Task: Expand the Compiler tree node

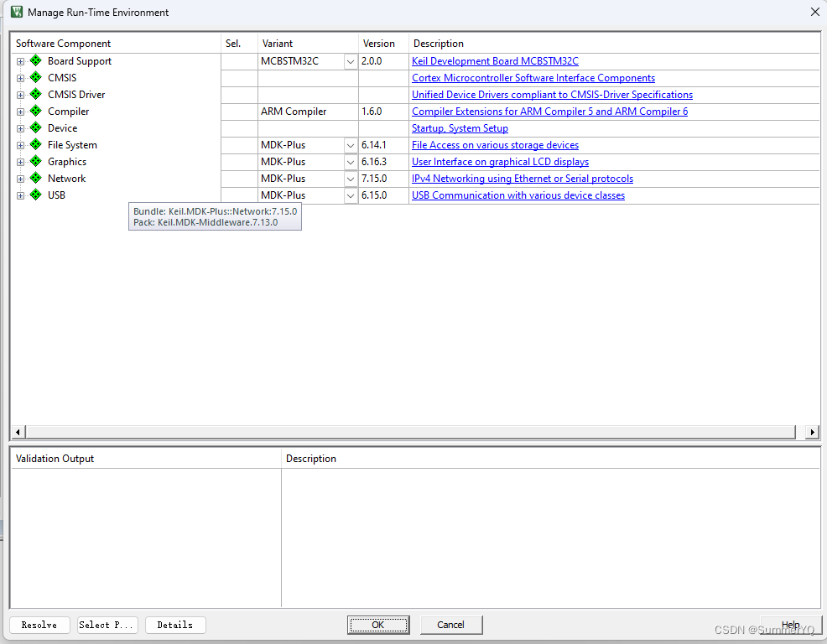Action: point(20,112)
